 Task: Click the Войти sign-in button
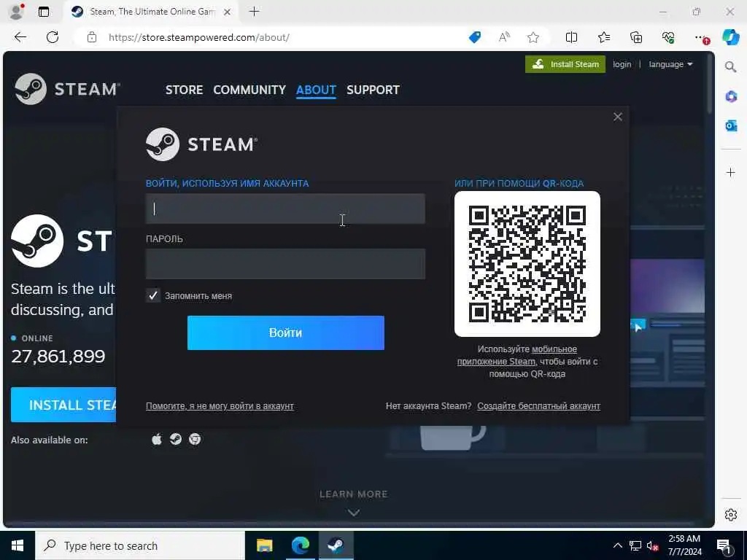pyautogui.click(x=286, y=332)
